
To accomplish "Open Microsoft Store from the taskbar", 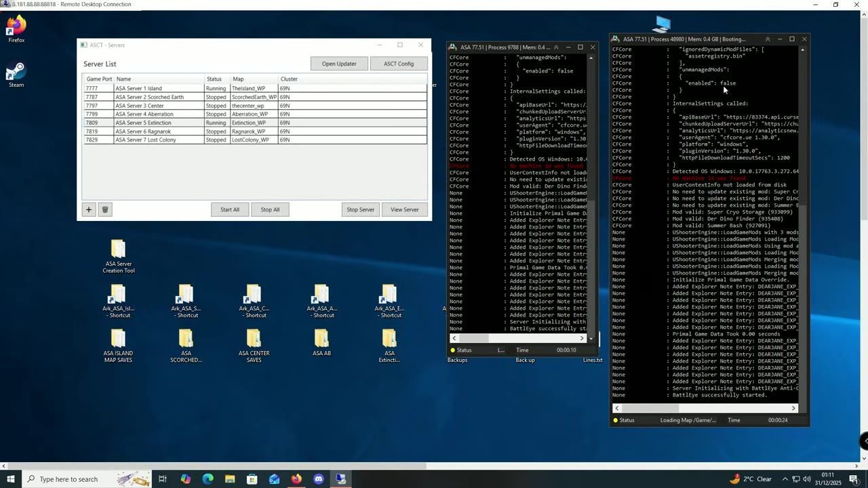I will pyautogui.click(x=252, y=479).
